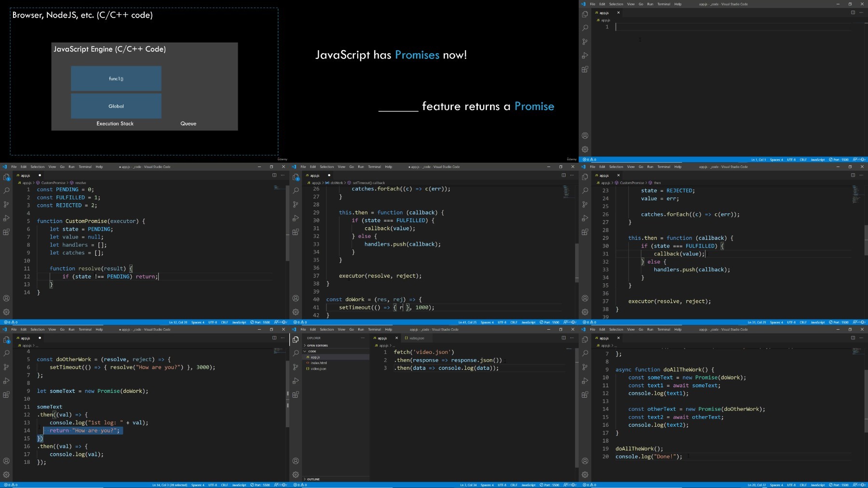Click errors and warnings indicator in empty editor window
The image size is (868, 488).
[x=589, y=159]
